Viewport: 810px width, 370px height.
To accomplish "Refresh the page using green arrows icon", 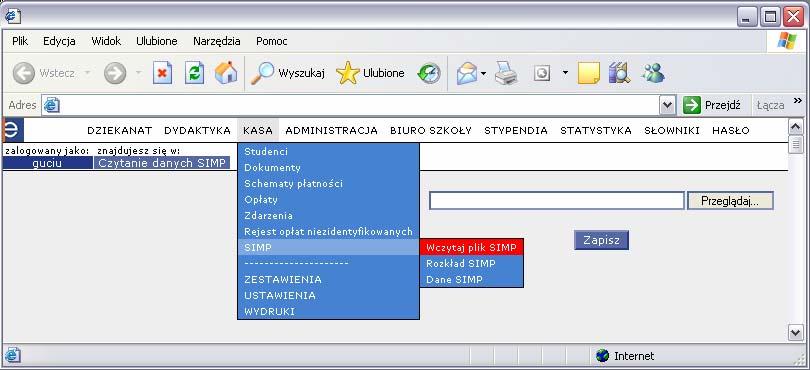I will (x=194, y=73).
